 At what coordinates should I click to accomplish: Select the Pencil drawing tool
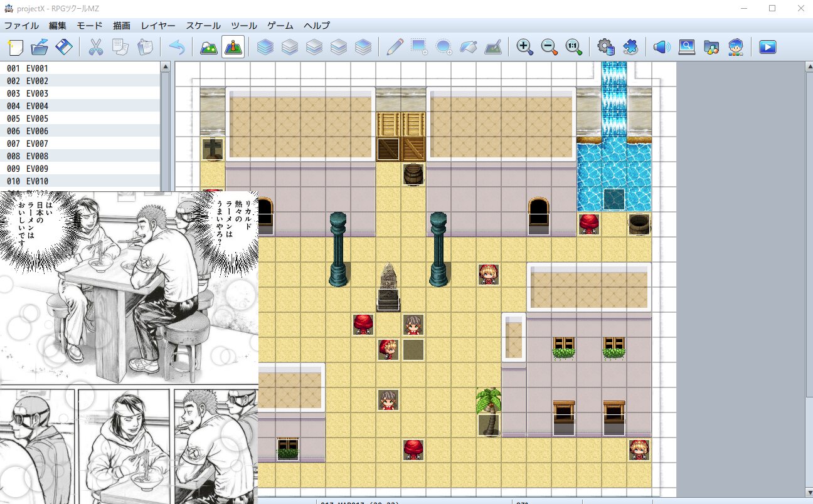pyautogui.click(x=395, y=47)
